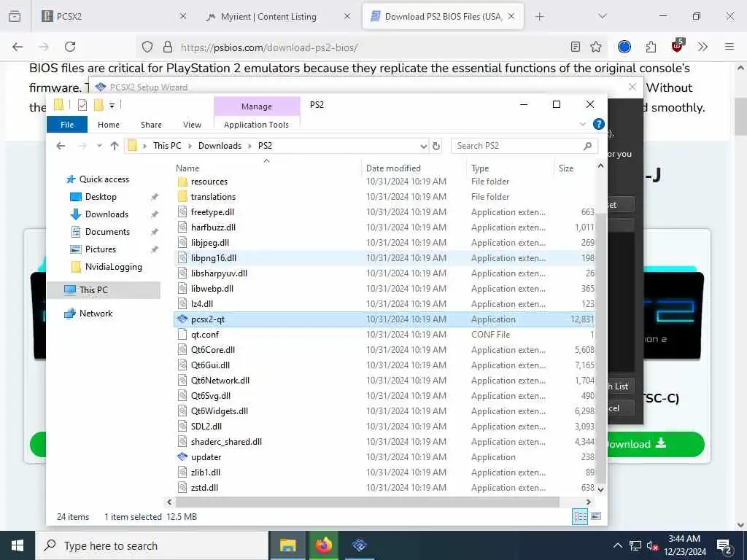Click Downloads in the address breadcrumb
Screen dimensions: 747x560
[x=220, y=146]
